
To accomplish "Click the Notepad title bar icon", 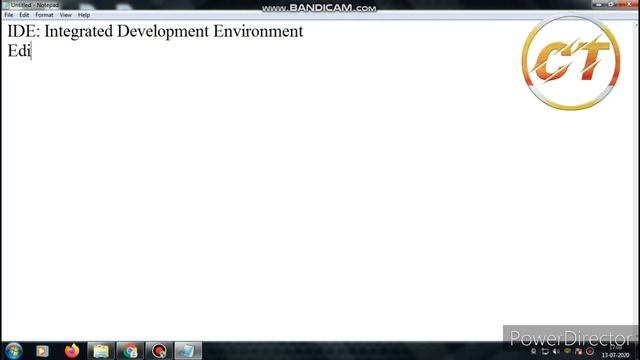I will click(6, 5).
